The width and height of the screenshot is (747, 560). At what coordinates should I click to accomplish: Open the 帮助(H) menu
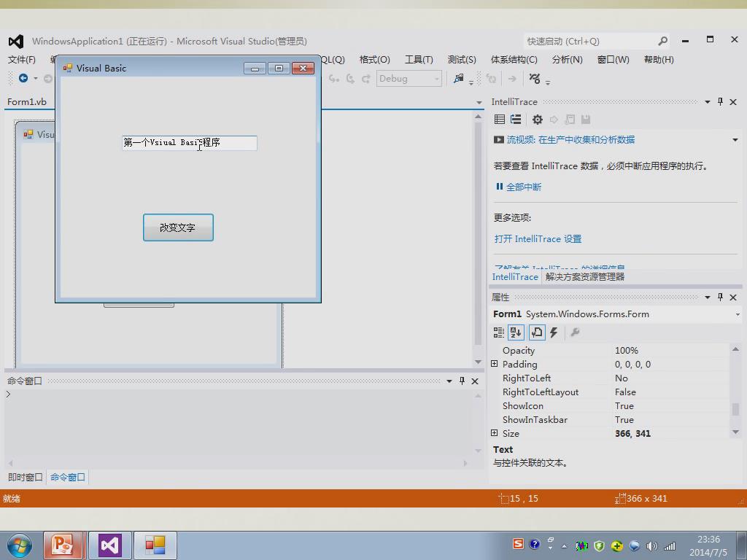[659, 60]
